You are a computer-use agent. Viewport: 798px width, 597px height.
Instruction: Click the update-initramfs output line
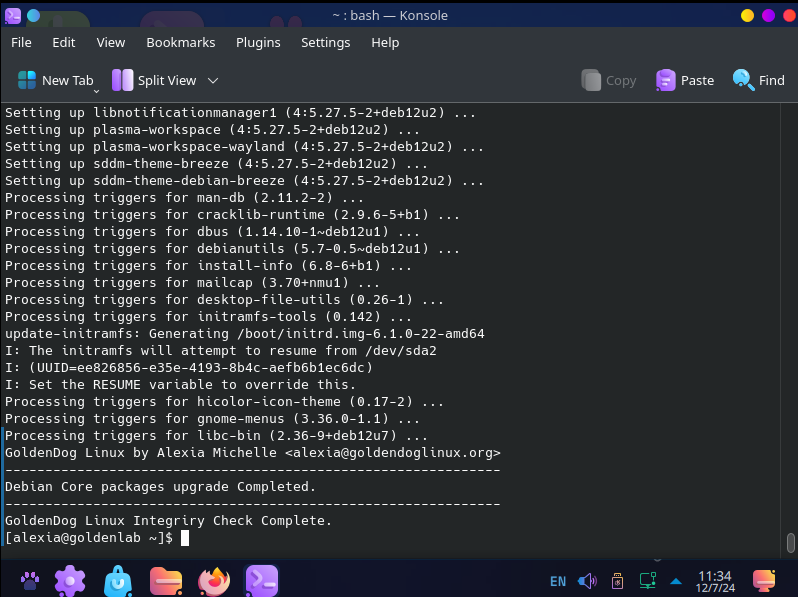[245, 334]
